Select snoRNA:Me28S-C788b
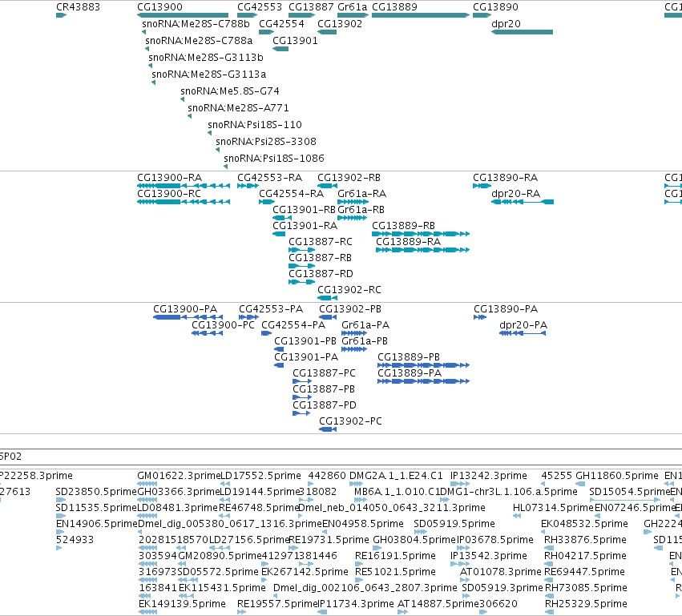Image resolution: width=682 pixels, height=616 pixels. coord(196,23)
